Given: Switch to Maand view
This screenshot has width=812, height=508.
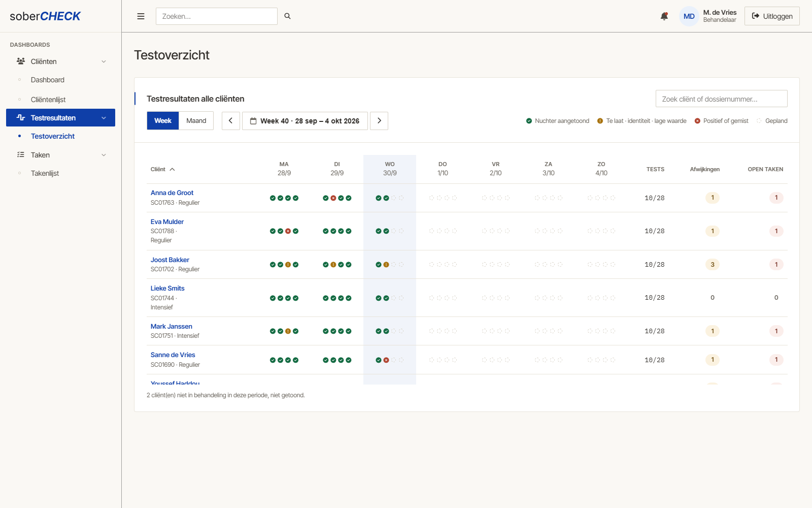Looking at the screenshot, I should (x=196, y=120).
